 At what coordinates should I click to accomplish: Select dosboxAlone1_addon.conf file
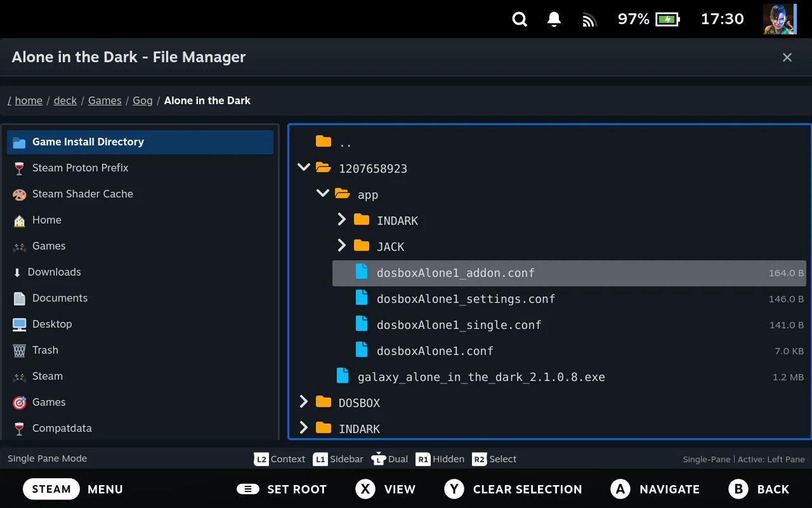(569, 273)
